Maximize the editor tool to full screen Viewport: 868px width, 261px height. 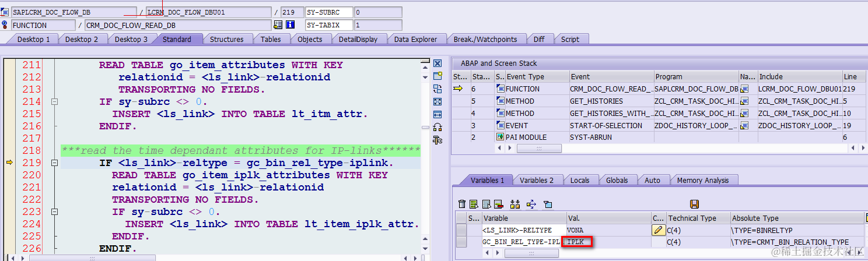pos(437,102)
